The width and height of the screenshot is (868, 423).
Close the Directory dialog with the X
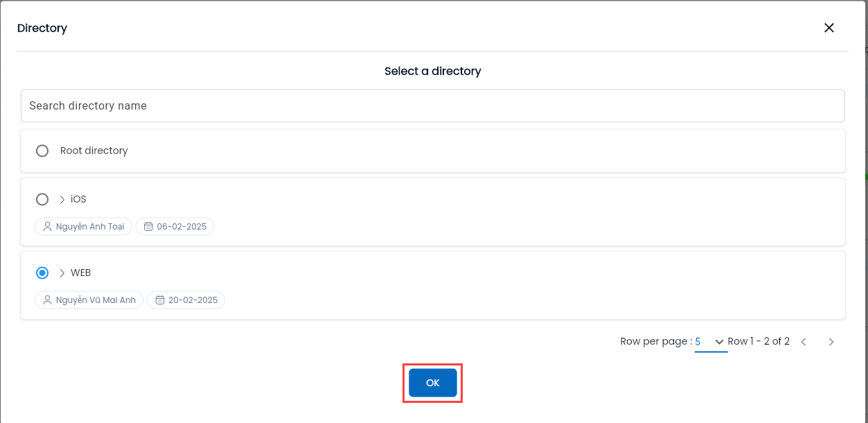point(829,28)
